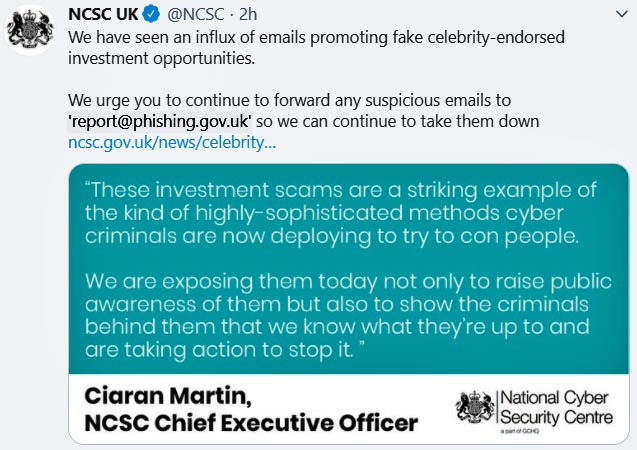This screenshot has height=450, width=637.
Task: Click the 'a part of GCHQ' small text
Action: [520, 431]
